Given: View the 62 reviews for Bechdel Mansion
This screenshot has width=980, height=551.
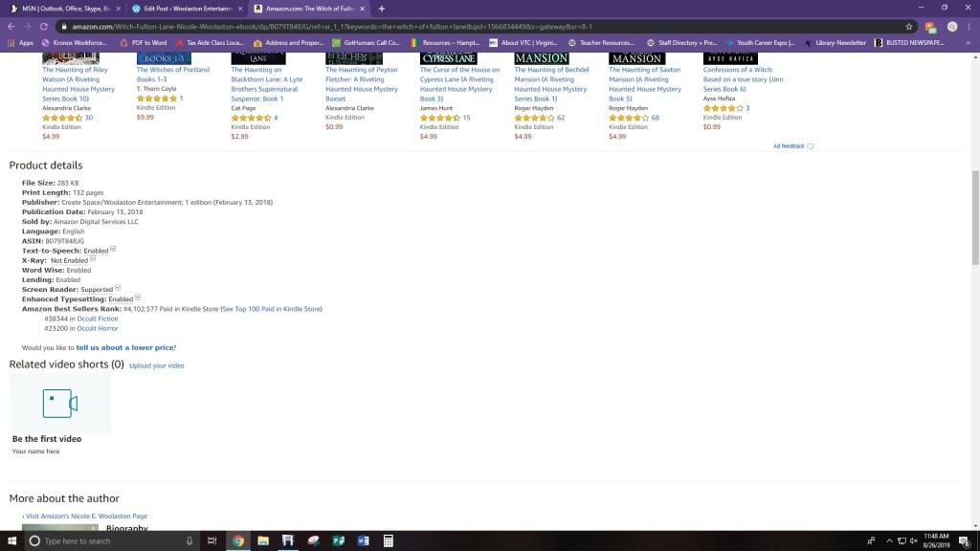Looking at the screenshot, I should coord(561,118).
